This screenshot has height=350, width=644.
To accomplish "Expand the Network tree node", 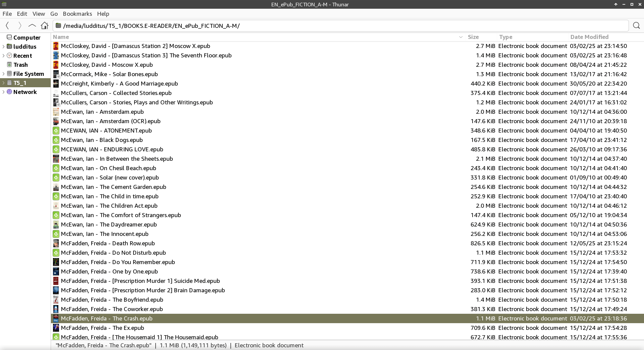I will (x=3, y=92).
